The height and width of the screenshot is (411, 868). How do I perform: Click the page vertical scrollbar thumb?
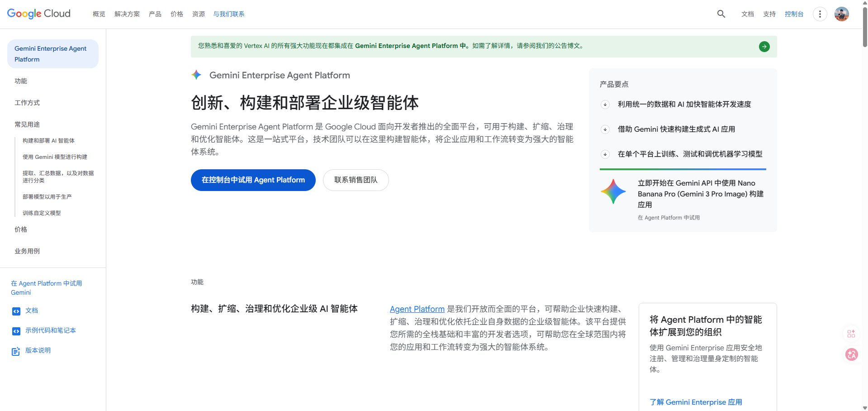click(865, 27)
